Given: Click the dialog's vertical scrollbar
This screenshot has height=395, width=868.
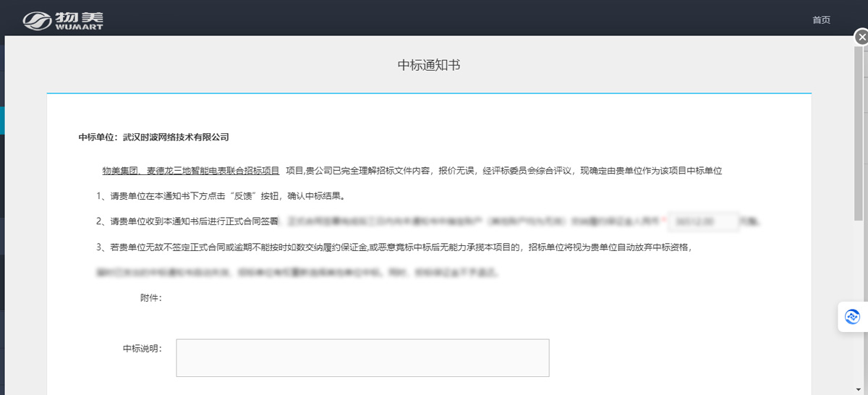Looking at the screenshot, I should pyautogui.click(x=859, y=135).
